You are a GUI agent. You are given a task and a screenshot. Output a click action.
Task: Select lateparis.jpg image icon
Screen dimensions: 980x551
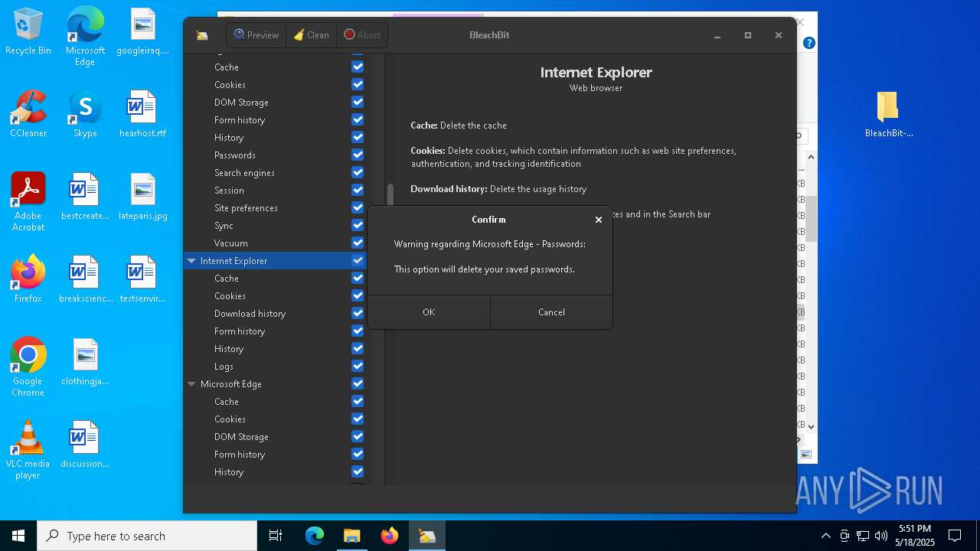(x=142, y=197)
